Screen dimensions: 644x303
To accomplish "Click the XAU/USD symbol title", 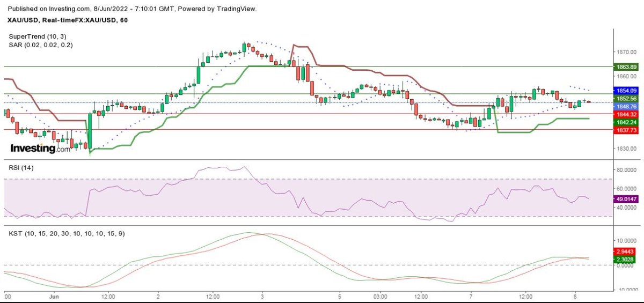I will pos(67,20).
